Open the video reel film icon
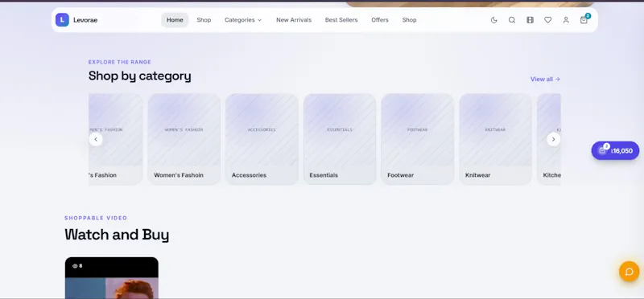The width and height of the screenshot is (644, 299). tap(530, 20)
